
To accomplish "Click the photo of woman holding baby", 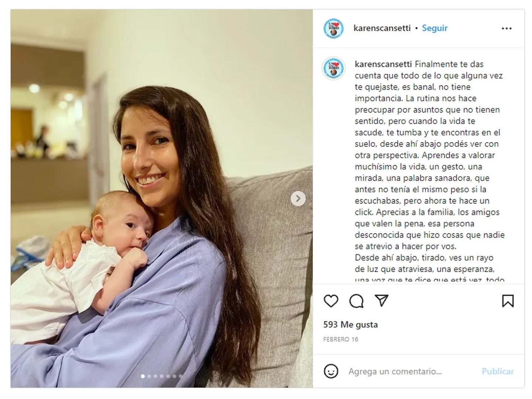I will tap(161, 199).
